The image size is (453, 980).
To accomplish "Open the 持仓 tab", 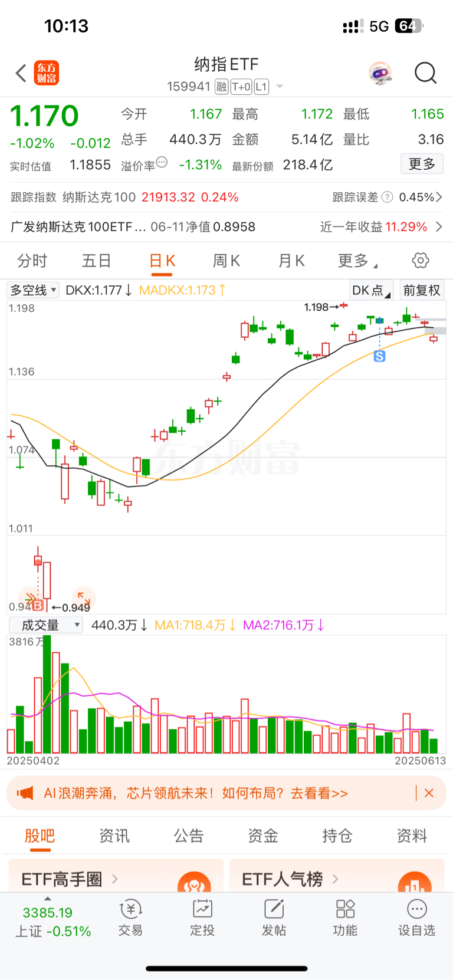I will point(337,836).
